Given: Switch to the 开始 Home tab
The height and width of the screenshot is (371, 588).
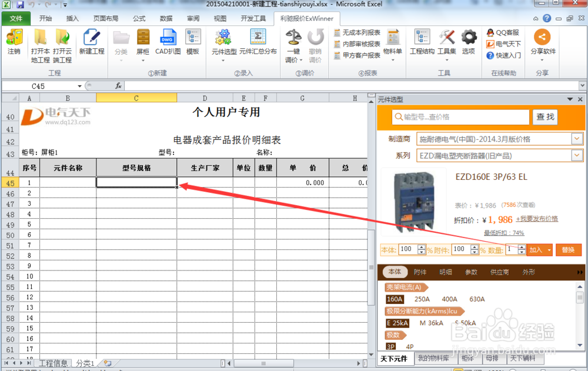Looking at the screenshot, I should pyautogui.click(x=45, y=18).
